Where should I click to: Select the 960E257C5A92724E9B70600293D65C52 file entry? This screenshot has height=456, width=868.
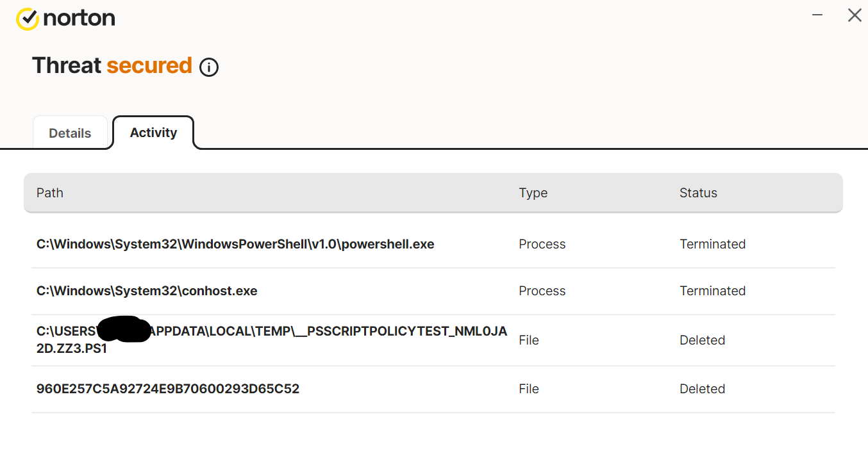pyautogui.click(x=168, y=389)
